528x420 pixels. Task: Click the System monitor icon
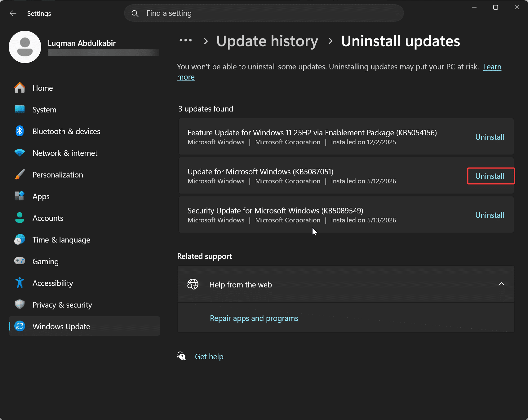click(20, 110)
